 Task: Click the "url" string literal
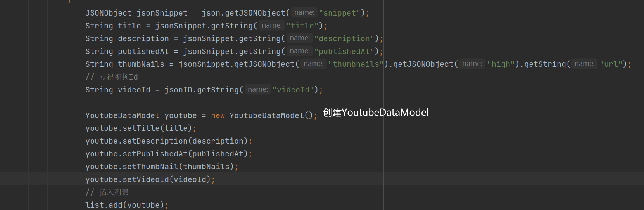[611, 64]
